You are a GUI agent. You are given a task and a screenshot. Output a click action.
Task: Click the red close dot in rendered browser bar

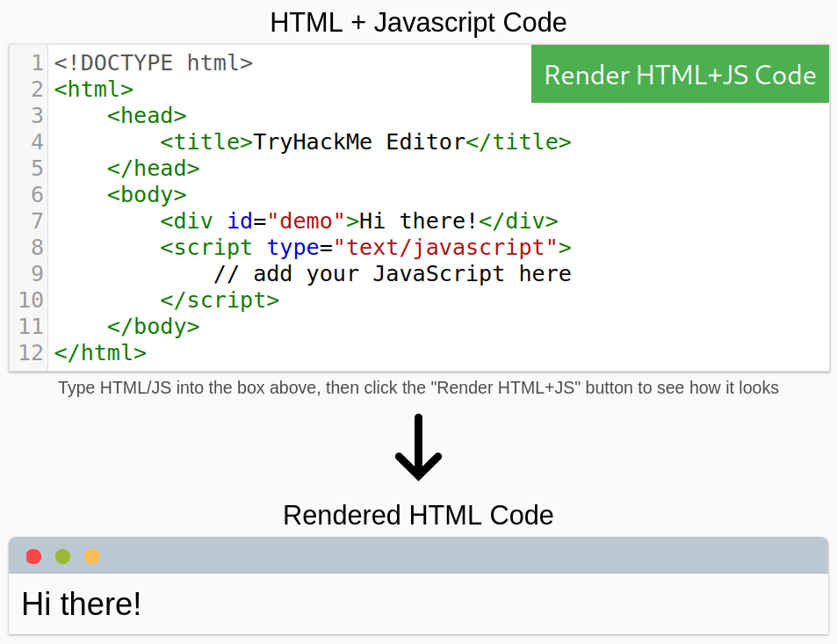(33, 556)
